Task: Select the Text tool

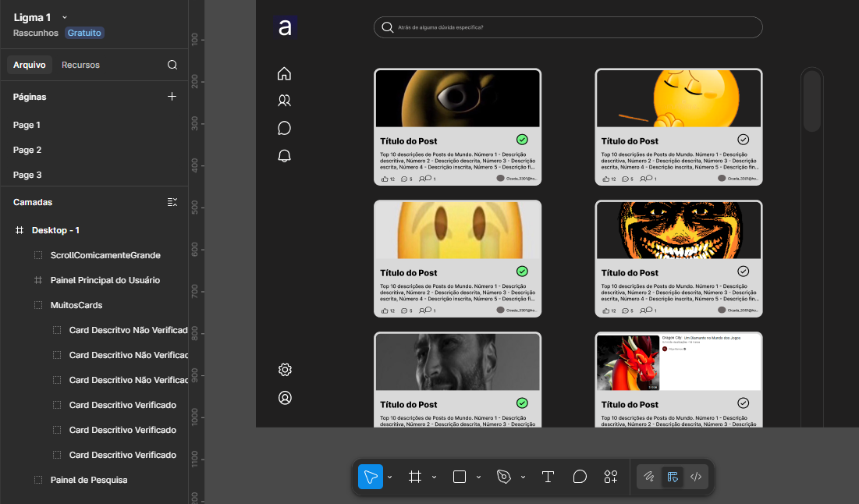Action: click(548, 477)
